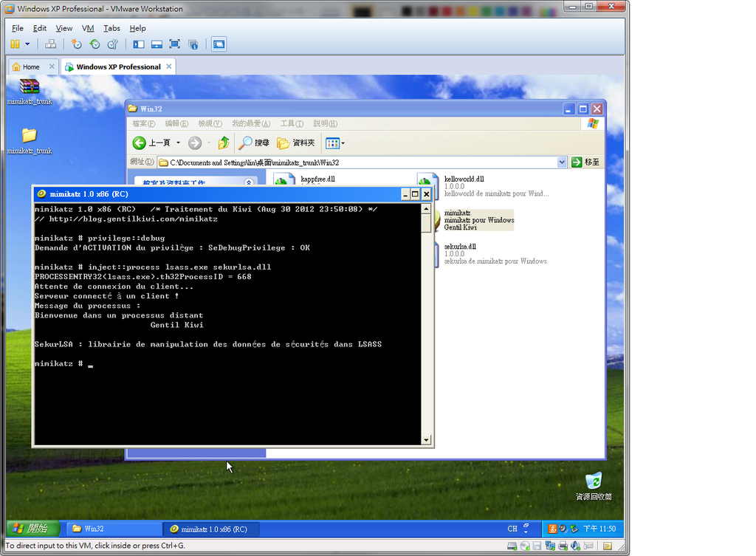Click the Search button in Win32 Explorer
Image resolution: width=756 pixels, height=556 pixels.
pyautogui.click(x=254, y=143)
